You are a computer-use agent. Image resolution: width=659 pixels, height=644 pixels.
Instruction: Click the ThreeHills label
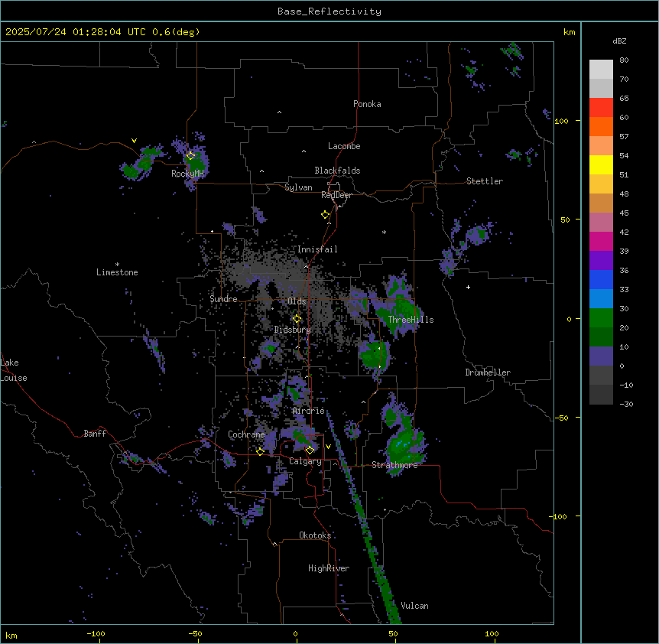411,320
